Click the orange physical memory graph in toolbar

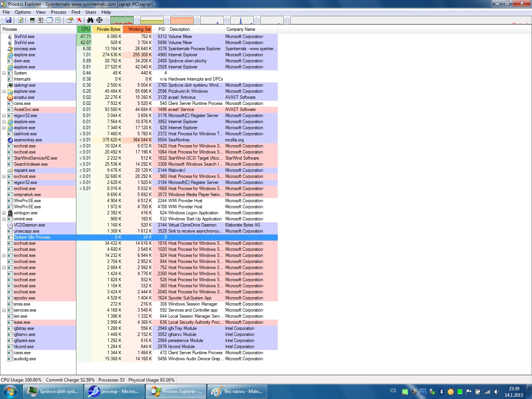coord(182,20)
